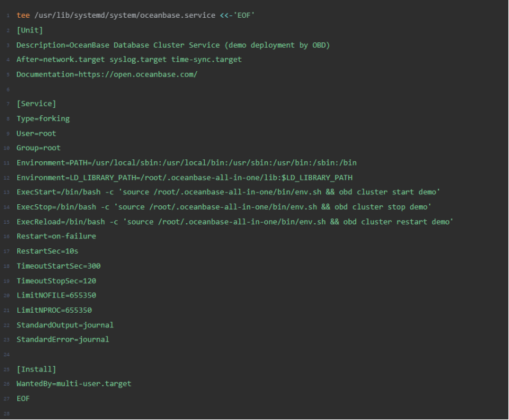The height and width of the screenshot is (420, 509).
Task: Click the After=network.target line
Action: click(129, 59)
